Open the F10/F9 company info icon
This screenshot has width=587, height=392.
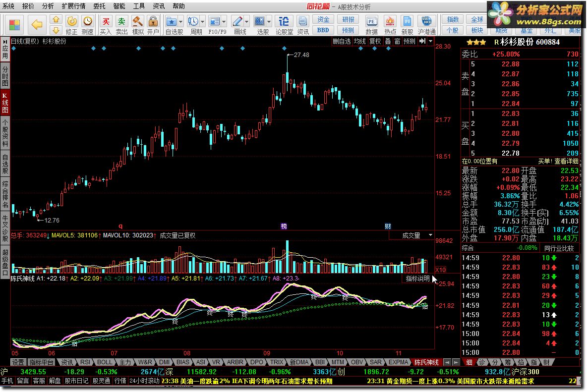point(215,21)
